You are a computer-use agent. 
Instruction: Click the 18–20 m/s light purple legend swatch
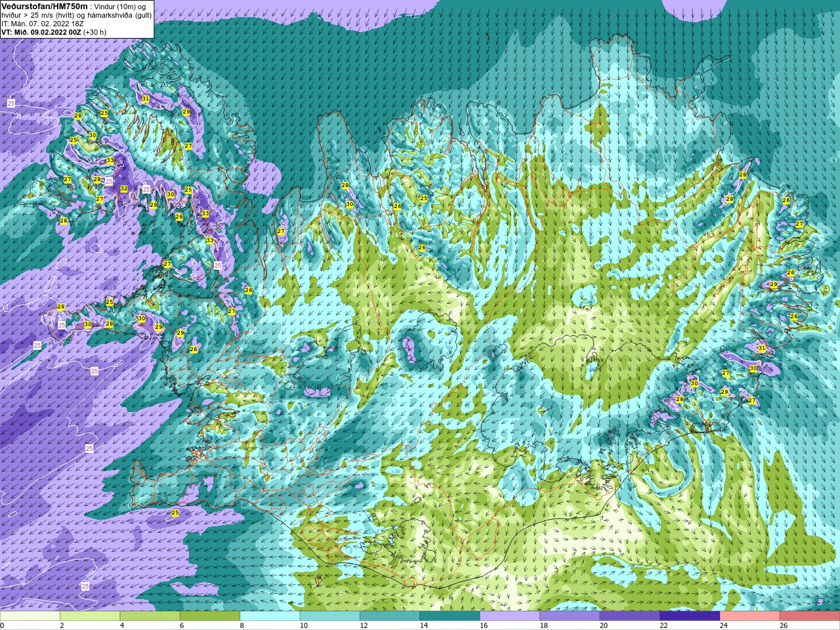tap(570, 616)
